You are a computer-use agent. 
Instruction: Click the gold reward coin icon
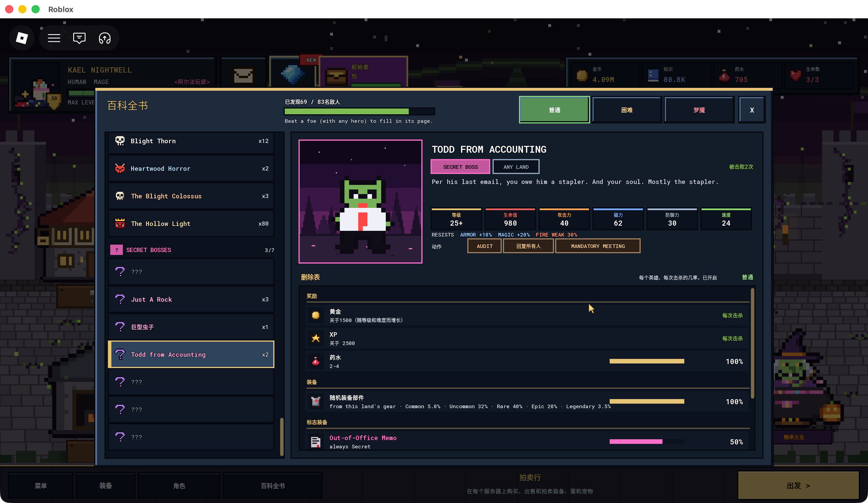coord(315,315)
